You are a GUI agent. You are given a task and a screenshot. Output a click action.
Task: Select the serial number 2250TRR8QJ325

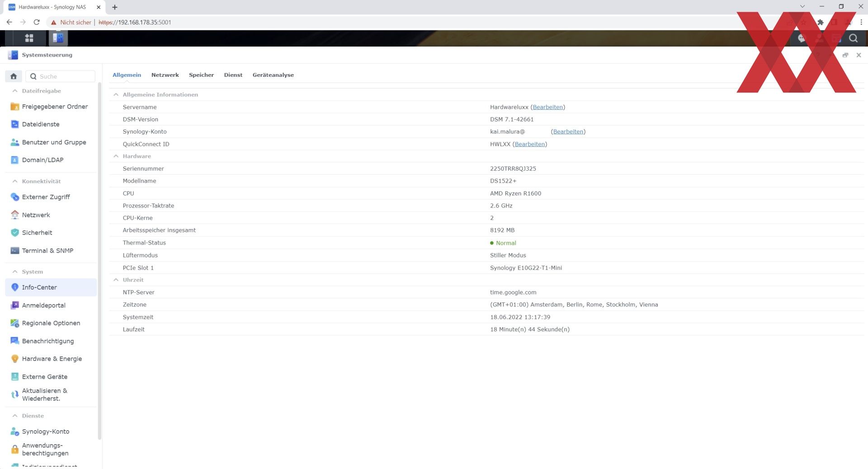pyautogui.click(x=513, y=169)
